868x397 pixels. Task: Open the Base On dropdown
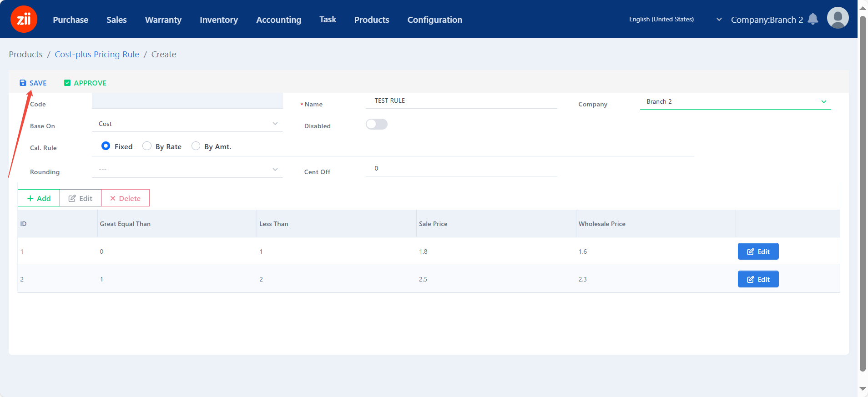[187, 124]
